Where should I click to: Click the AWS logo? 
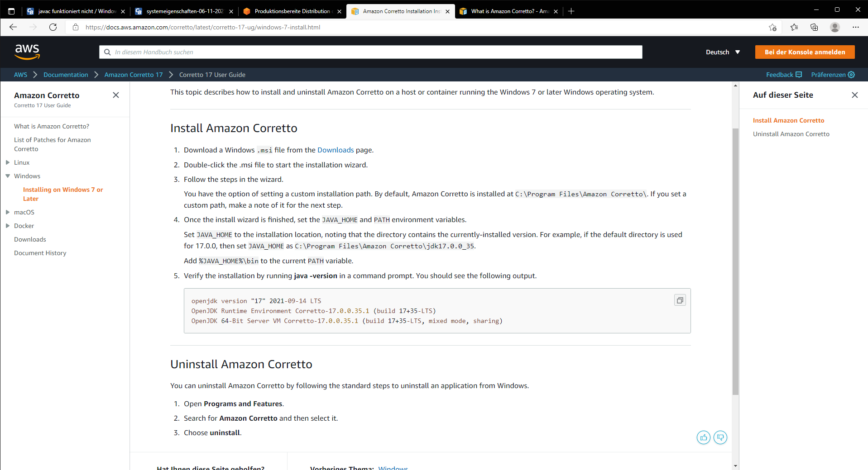[x=27, y=52]
